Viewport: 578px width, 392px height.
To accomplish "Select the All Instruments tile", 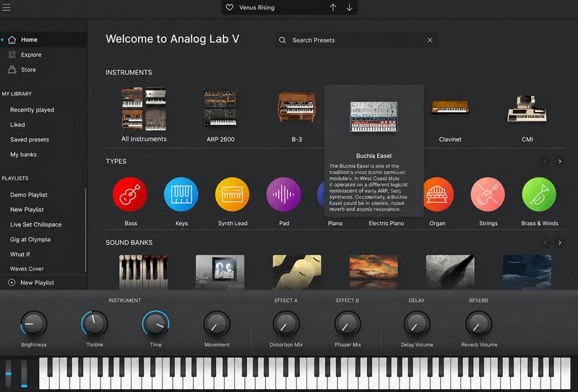I will [x=144, y=115].
